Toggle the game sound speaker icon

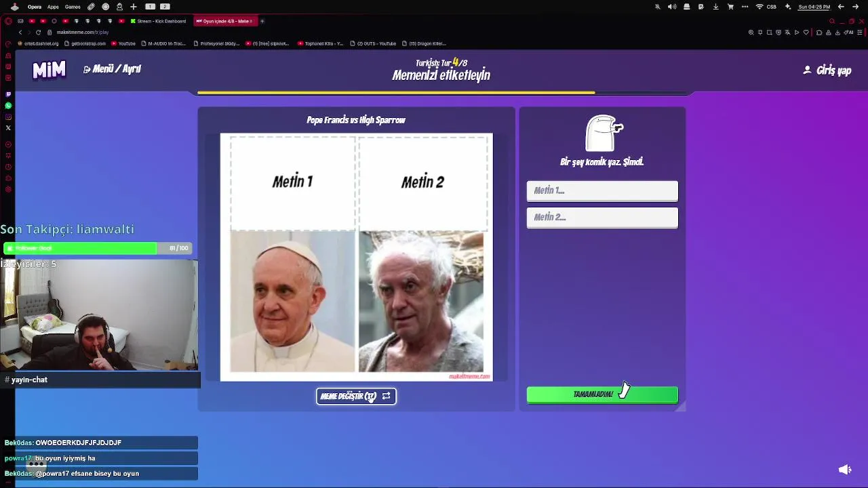pos(844,470)
